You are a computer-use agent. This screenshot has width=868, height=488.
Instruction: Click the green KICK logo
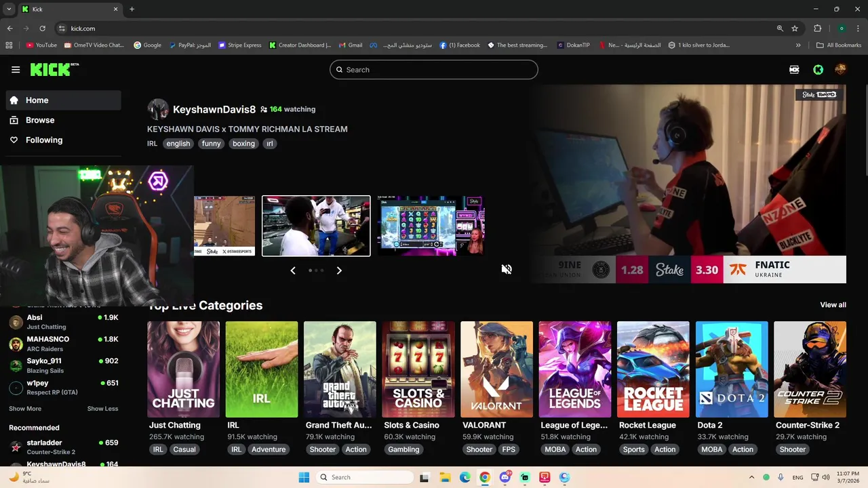(54, 69)
